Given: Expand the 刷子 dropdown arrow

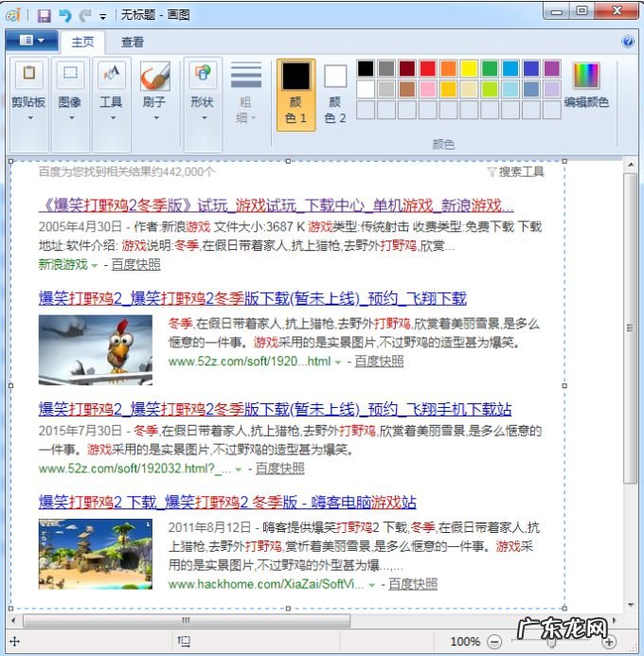Looking at the screenshot, I should click(156, 118).
